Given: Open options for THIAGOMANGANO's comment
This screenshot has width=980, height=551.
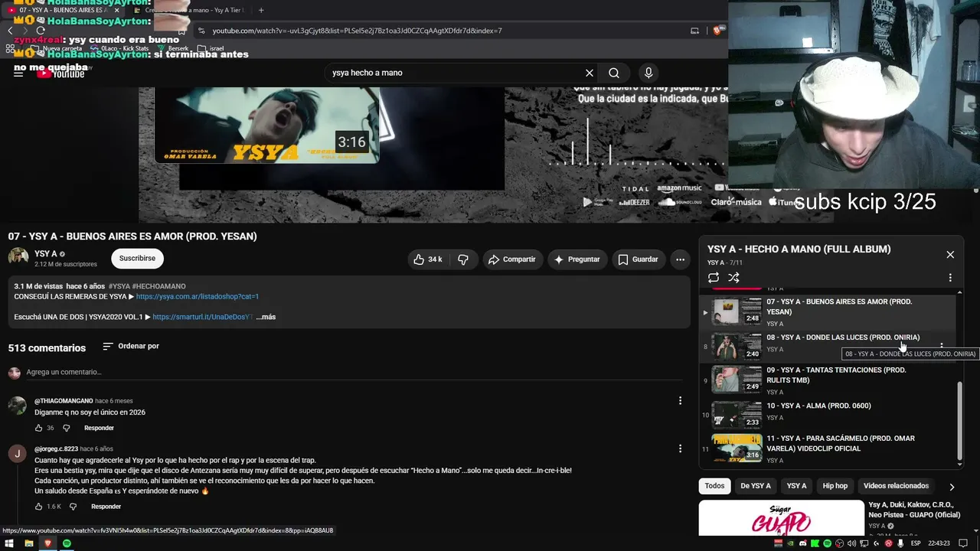Looking at the screenshot, I should 680,400.
